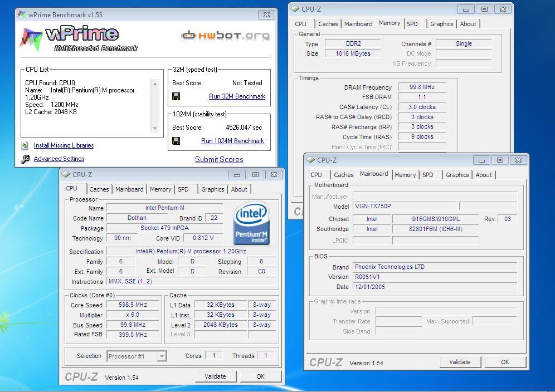The height and width of the screenshot is (392, 555).
Task: Click Validate in the CPU window
Action: [215, 376]
